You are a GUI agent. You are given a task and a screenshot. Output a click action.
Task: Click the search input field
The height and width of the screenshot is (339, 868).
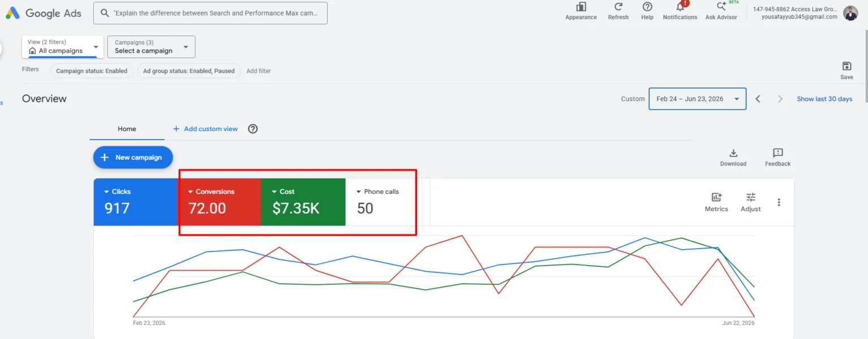(x=210, y=13)
